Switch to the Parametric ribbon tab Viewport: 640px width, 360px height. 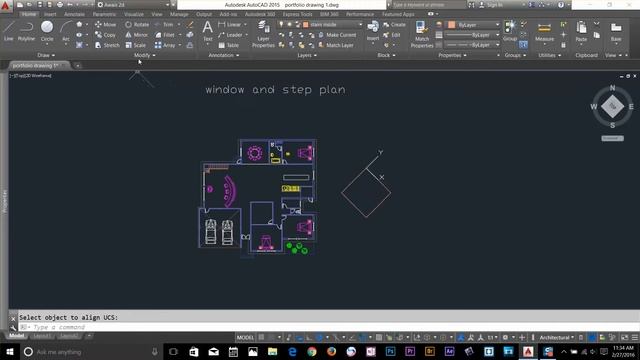coord(104,14)
